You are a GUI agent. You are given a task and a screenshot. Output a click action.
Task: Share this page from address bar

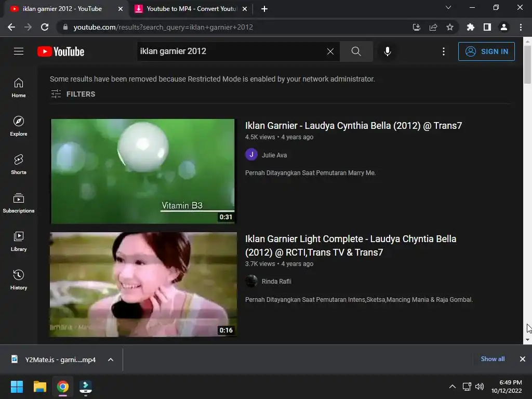click(x=433, y=27)
